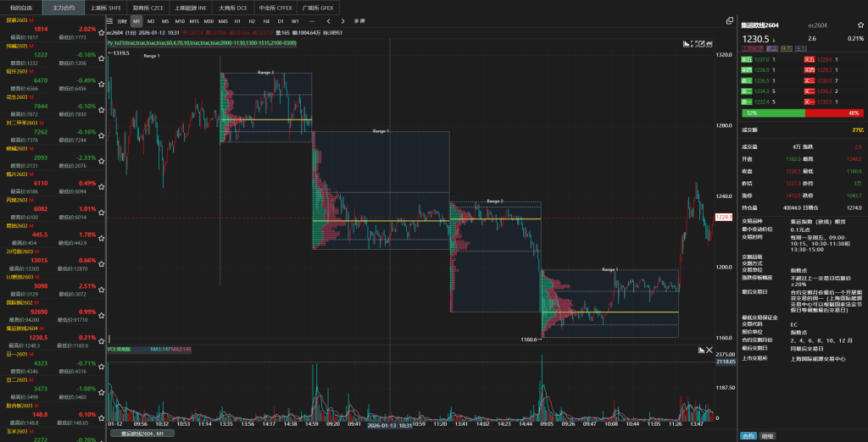Toggle favorite star for the 92690 contract row
868x442 pixels.
[x=101, y=316]
